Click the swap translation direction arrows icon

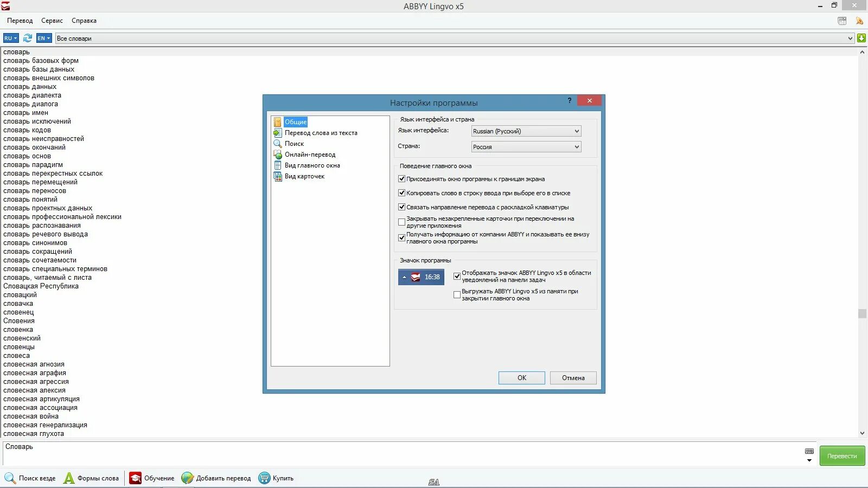28,38
